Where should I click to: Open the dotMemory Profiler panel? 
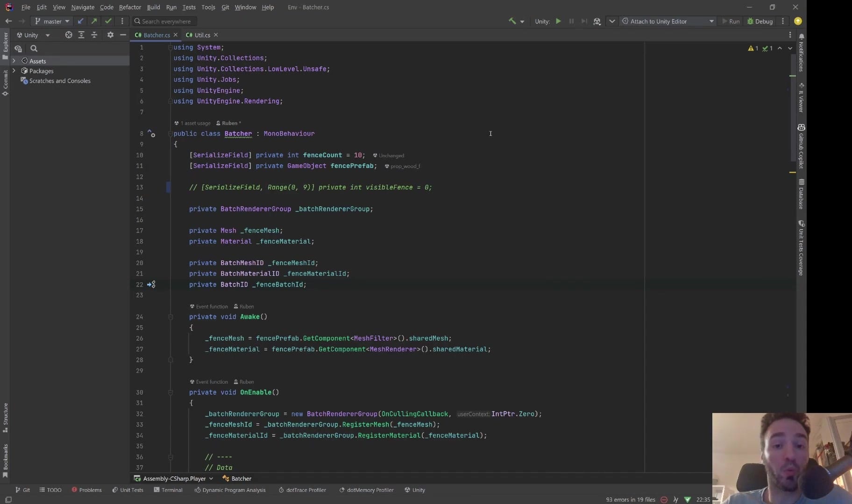click(x=367, y=490)
